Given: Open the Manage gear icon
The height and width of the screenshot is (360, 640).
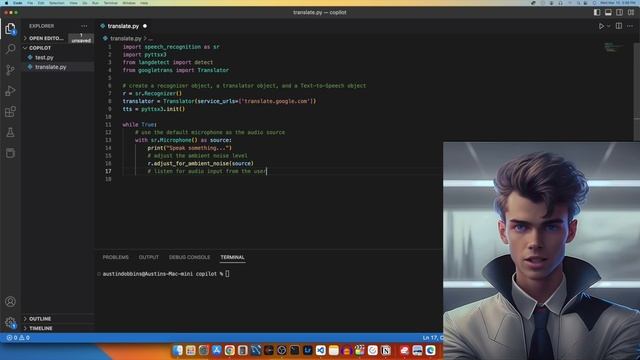Looking at the screenshot, I should (x=10, y=322).
